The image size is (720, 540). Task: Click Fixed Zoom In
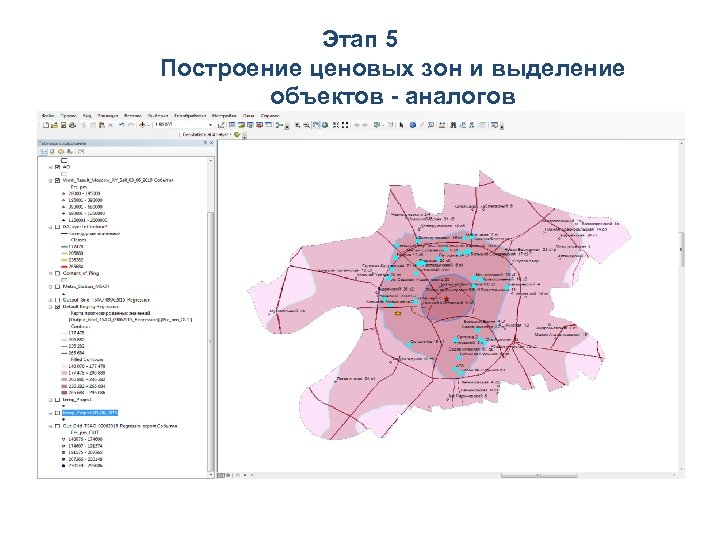[x=336, y=125]
